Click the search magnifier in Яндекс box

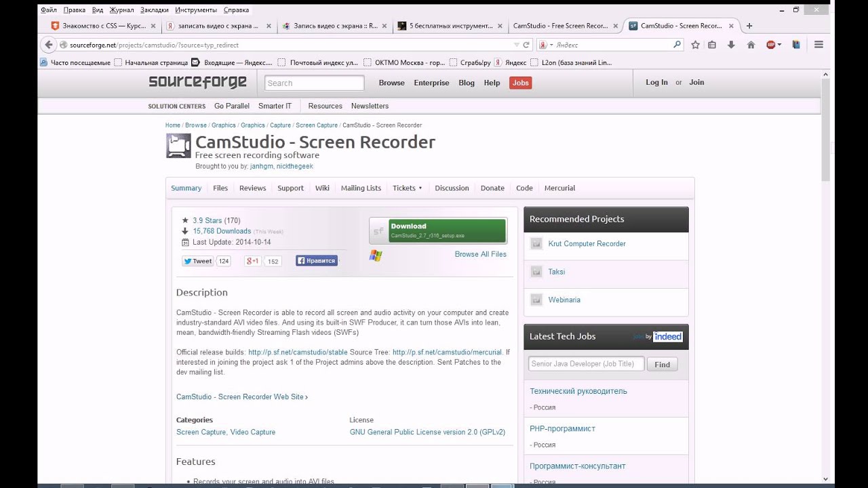pyautogui.click(x=677, y=45)
